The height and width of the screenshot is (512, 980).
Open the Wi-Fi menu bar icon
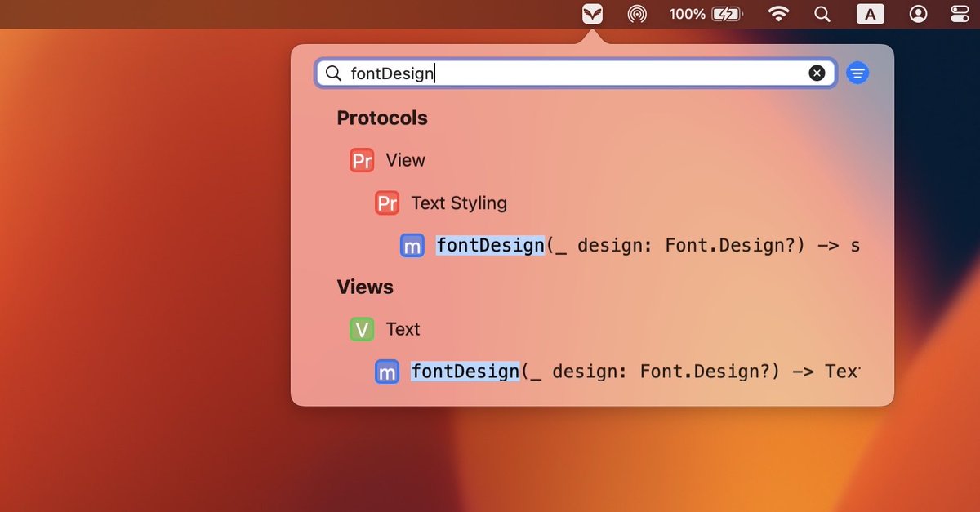click(x=780, y=14)
